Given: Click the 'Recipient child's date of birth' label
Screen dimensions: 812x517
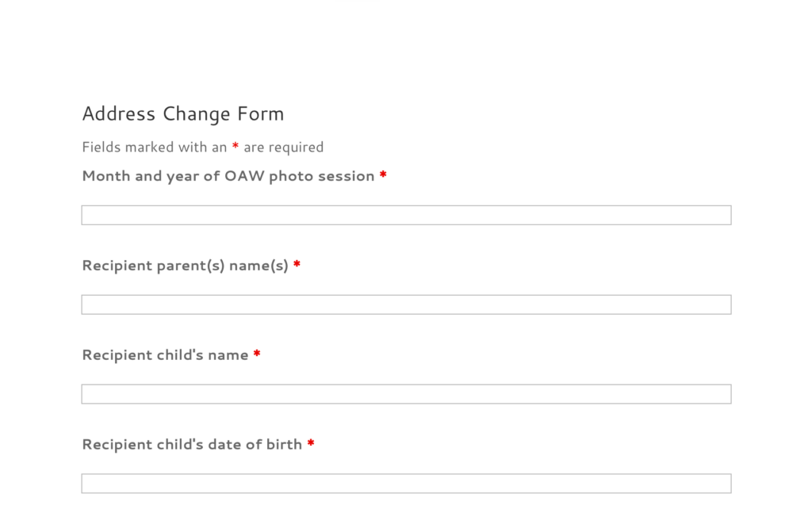Looking at the screenshot, I should [192, 445].
